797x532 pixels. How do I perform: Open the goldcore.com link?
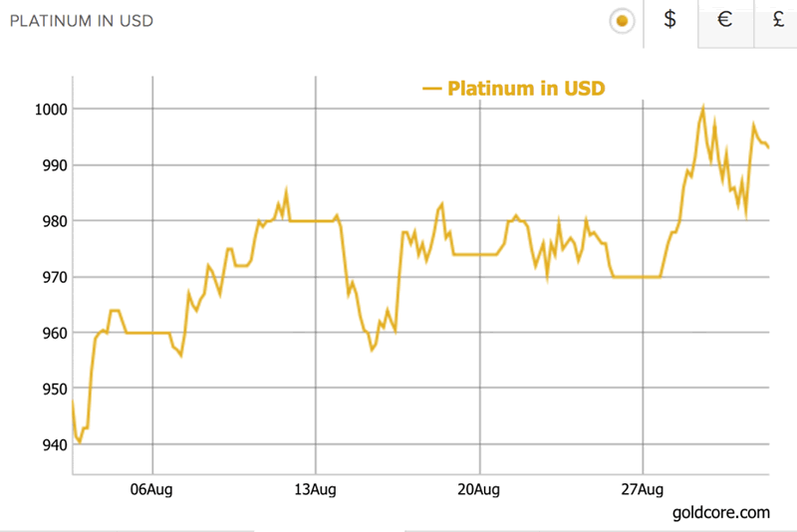point(720,512)
